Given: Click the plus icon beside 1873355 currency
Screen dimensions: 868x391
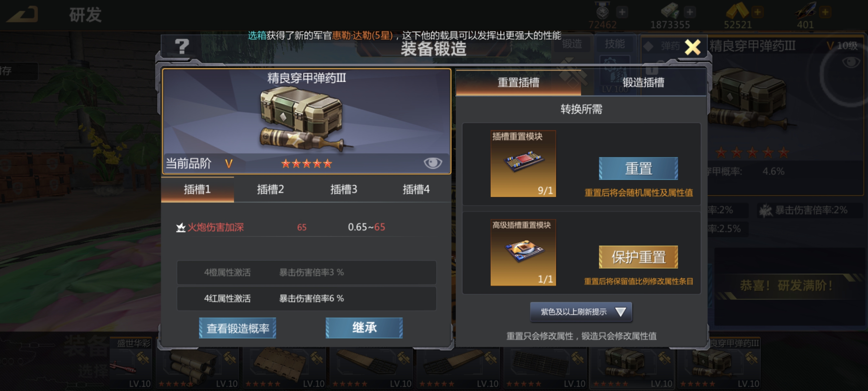Looking at the screenshot, I should click(x=690, y=12).
